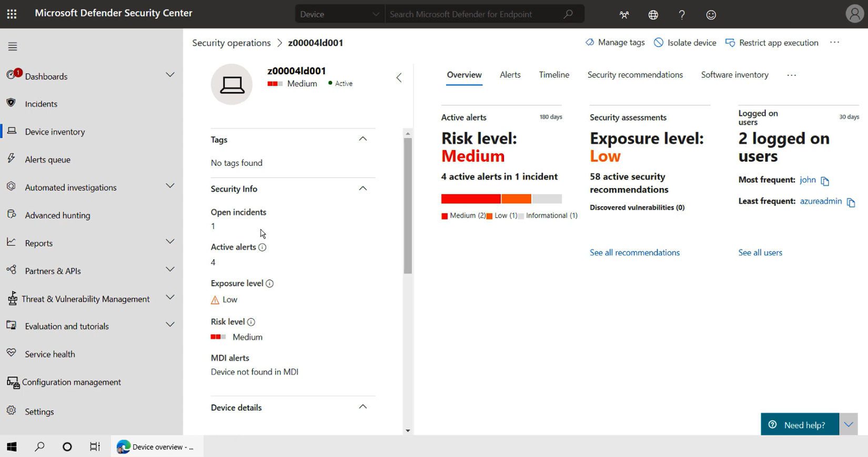Click Active alerts info icon
Viewport: 868px width, 457px height.
263,247
